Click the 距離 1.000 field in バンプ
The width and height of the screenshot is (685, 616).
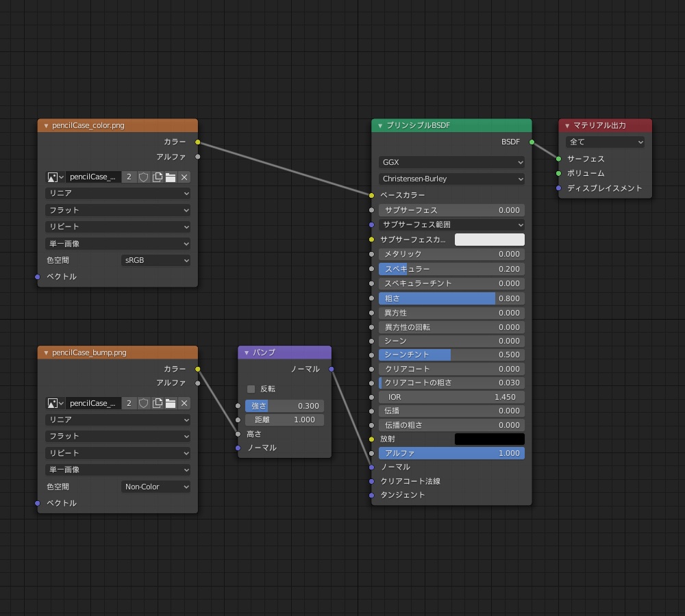(x=284, y=420)
